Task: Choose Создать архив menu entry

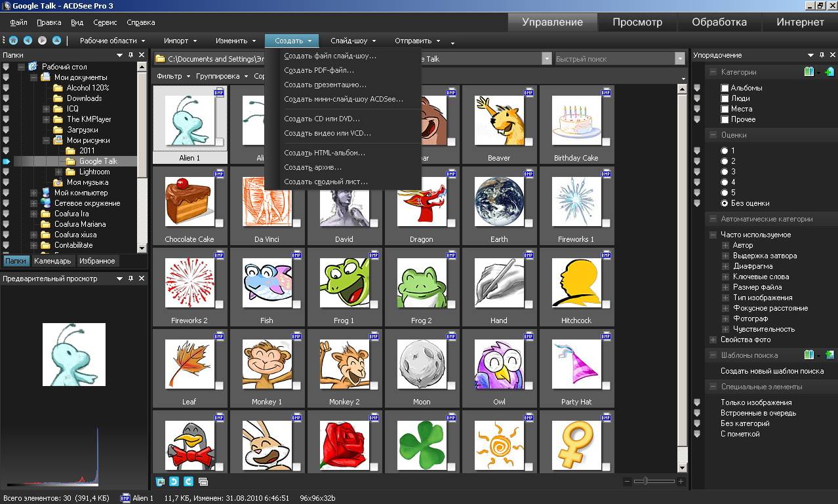Action: (x=313, y=167)
